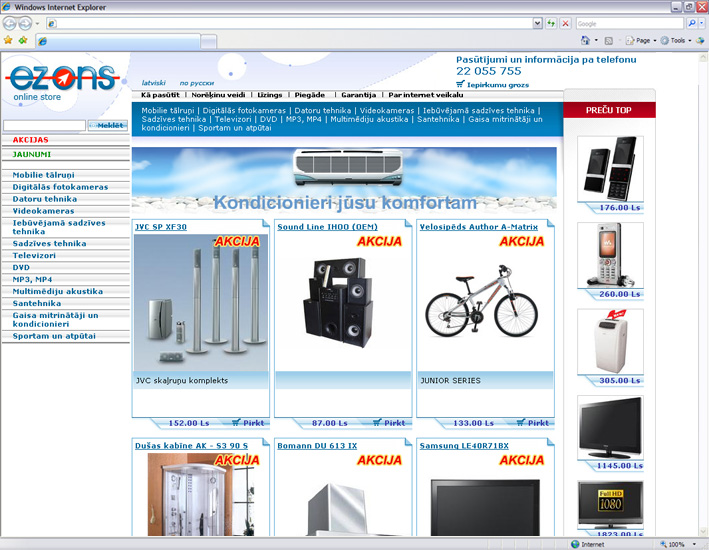
Task: Open the Dušas kabīne AK - S3 90 S title
Action: (191, 446)
